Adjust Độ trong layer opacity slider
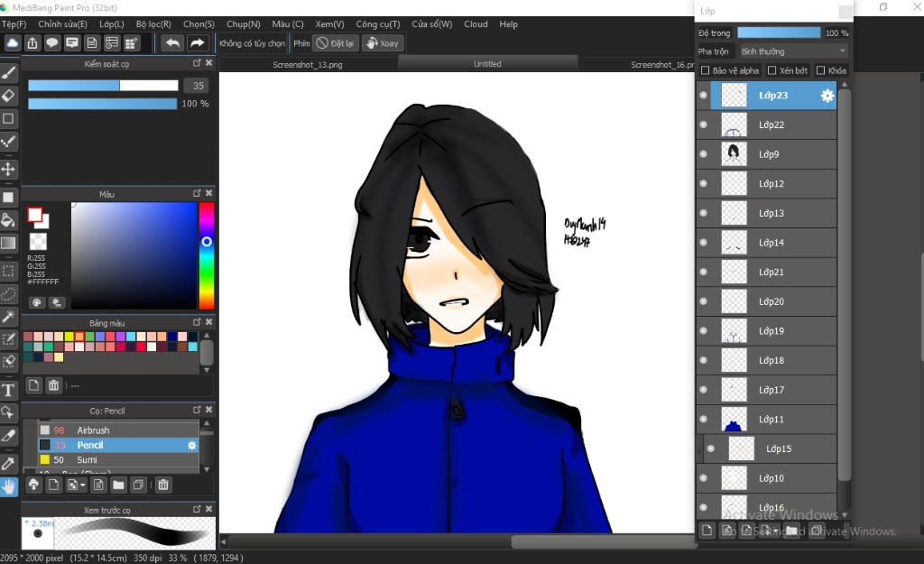This screenshot has height=564, width=924. click(779, 33)
